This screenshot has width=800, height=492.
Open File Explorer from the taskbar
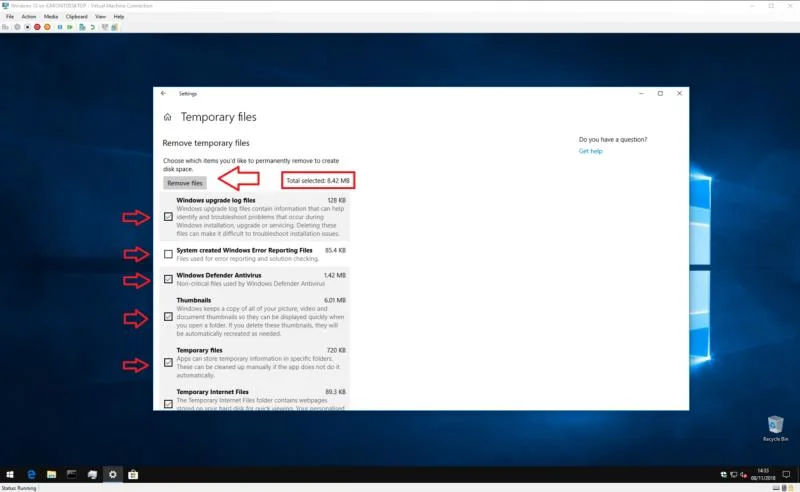pyautogui.click(x=52, y=475)
